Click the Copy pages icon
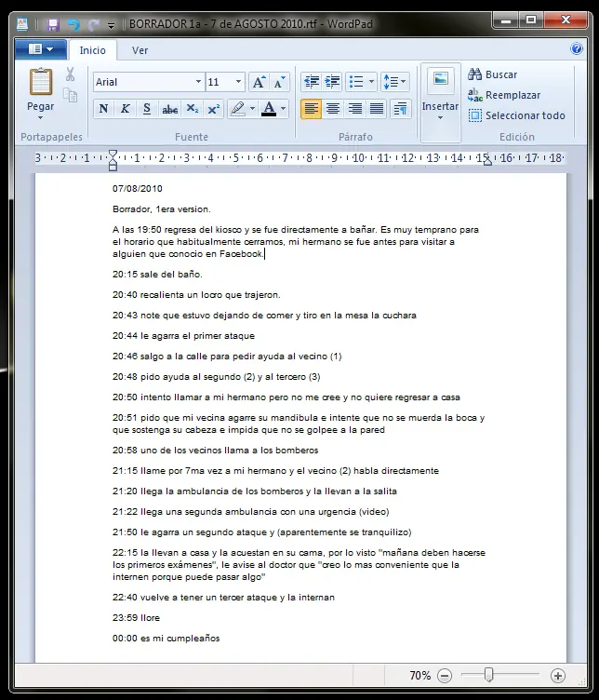The image size is (599, 700). (x=70, y=95)
